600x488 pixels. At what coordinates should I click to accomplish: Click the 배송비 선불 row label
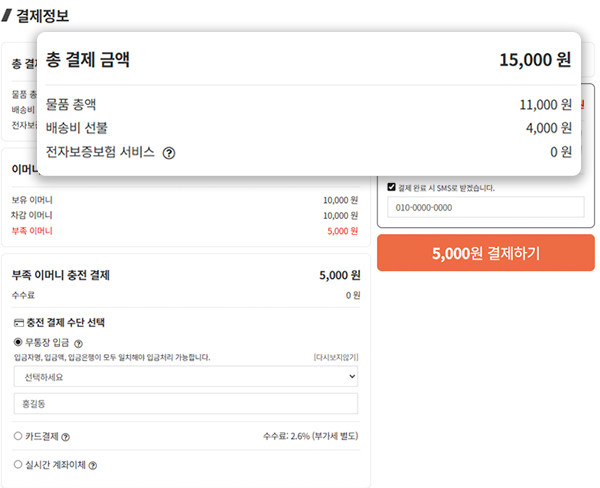coord(76,128)
